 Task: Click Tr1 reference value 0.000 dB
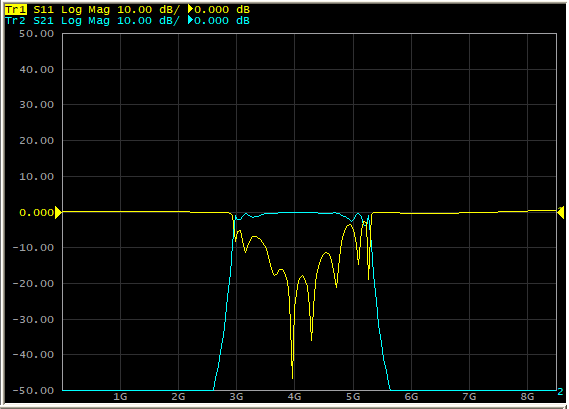point(222,9)
